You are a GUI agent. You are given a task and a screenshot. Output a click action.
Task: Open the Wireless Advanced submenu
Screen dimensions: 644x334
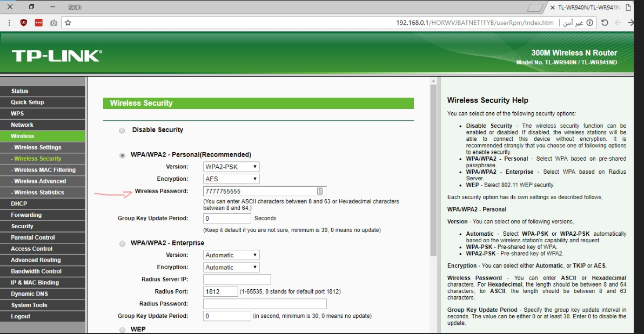(x=42, y=181)
